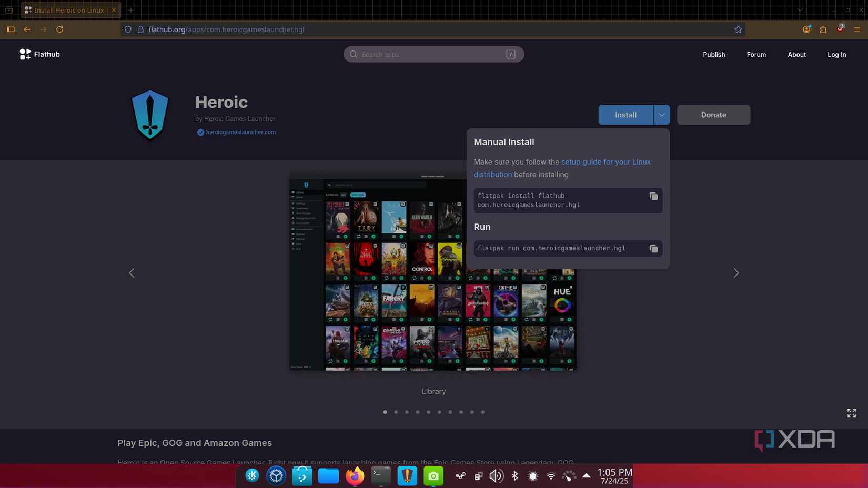
Task: Enter fullscreen screenshot view
Action: (851, 413)
